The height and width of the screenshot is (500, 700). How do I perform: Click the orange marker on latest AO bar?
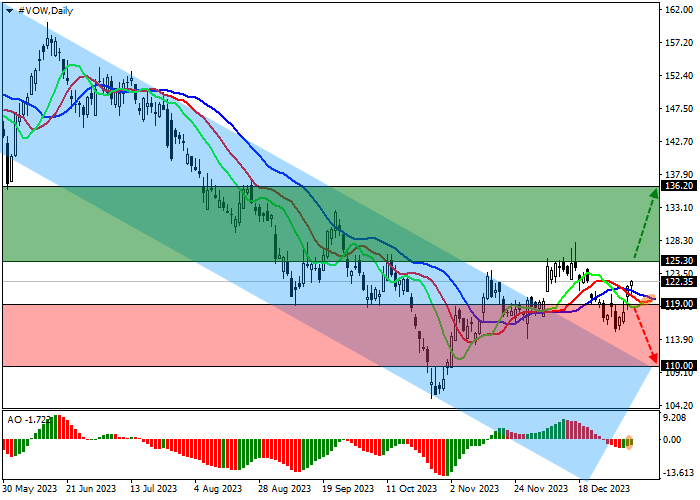coord(630,442)
